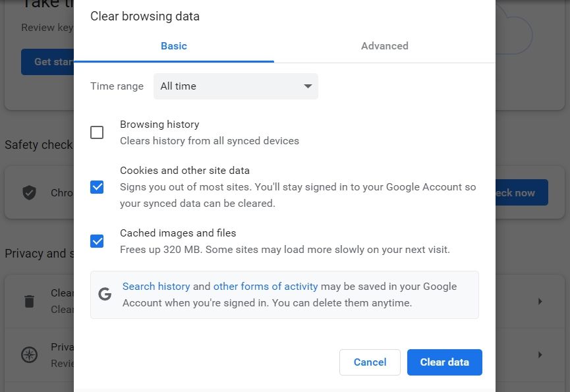This screenshot has height=392, width=570.
Task: Expand the Clear browsing data row chevron
Action: (540, 301)
